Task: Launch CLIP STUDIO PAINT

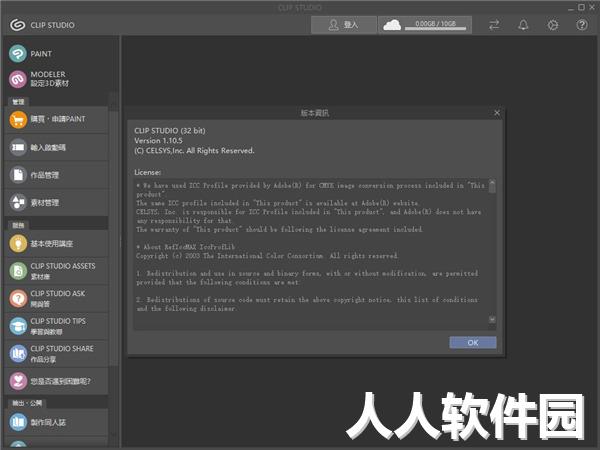Action: tap(57, 54)
